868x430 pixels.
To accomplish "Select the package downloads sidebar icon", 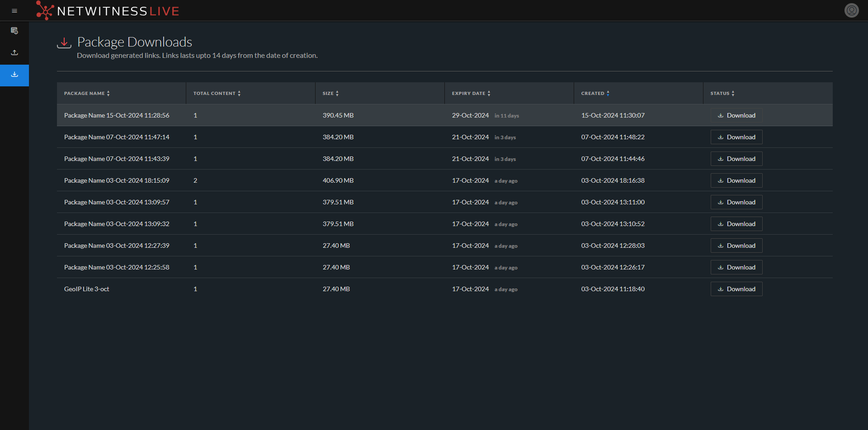I will pyautogui.click(x=14, y=75).
